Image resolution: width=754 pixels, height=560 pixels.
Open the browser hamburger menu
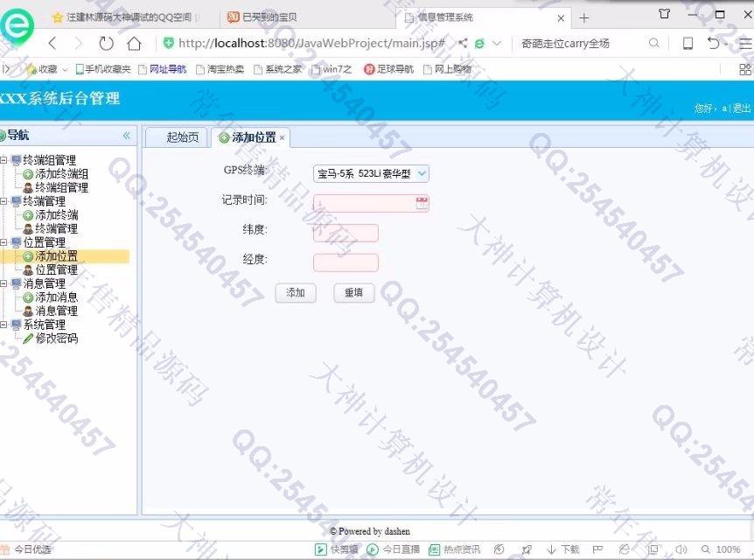746,43
